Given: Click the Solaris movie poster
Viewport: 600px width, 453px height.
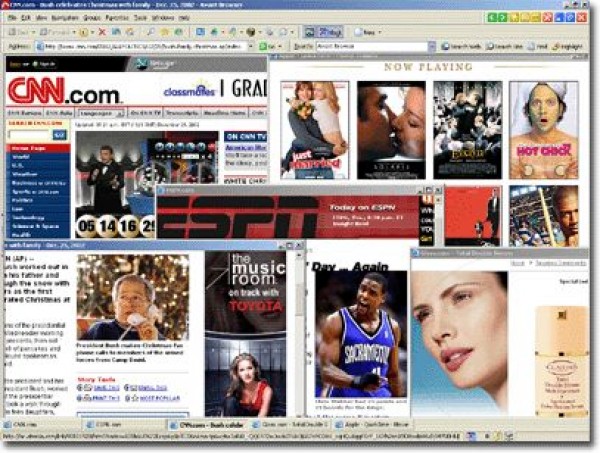Looking at the screenshot, I should [x=391, y=130].
